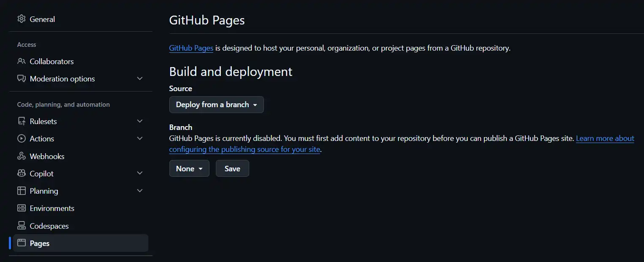The height and width of the screenshot is (262, 644).
Task: Click the Codespaces icon
Action: [21, 226]
